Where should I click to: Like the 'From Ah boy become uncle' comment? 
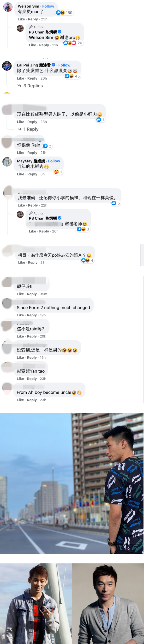20,400
